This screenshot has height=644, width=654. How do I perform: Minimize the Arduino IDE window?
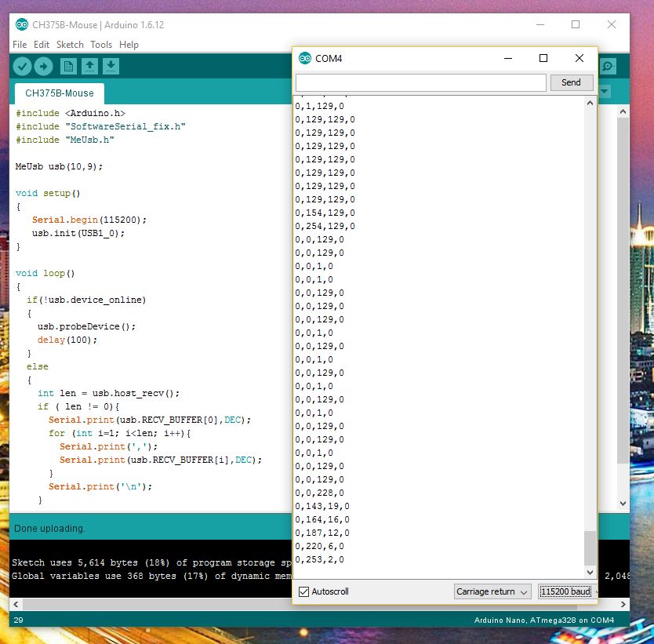(x=540, y=24)
